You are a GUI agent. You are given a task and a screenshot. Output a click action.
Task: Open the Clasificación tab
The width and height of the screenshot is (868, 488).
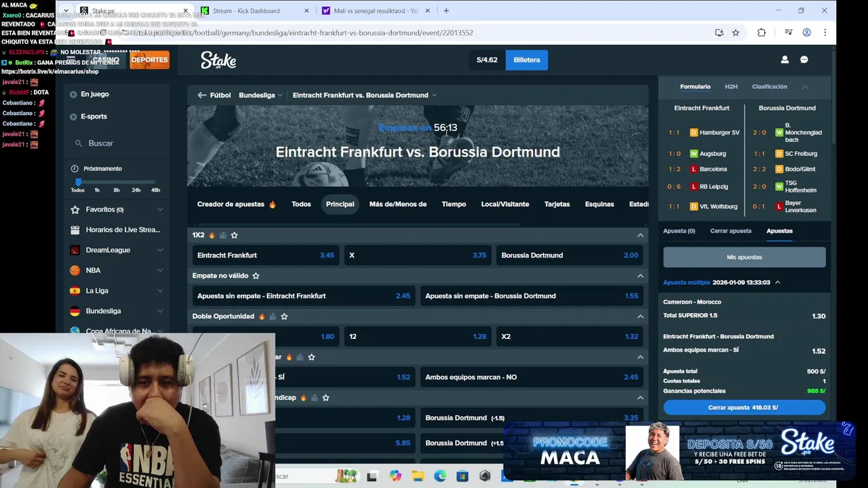pos(769,87)
